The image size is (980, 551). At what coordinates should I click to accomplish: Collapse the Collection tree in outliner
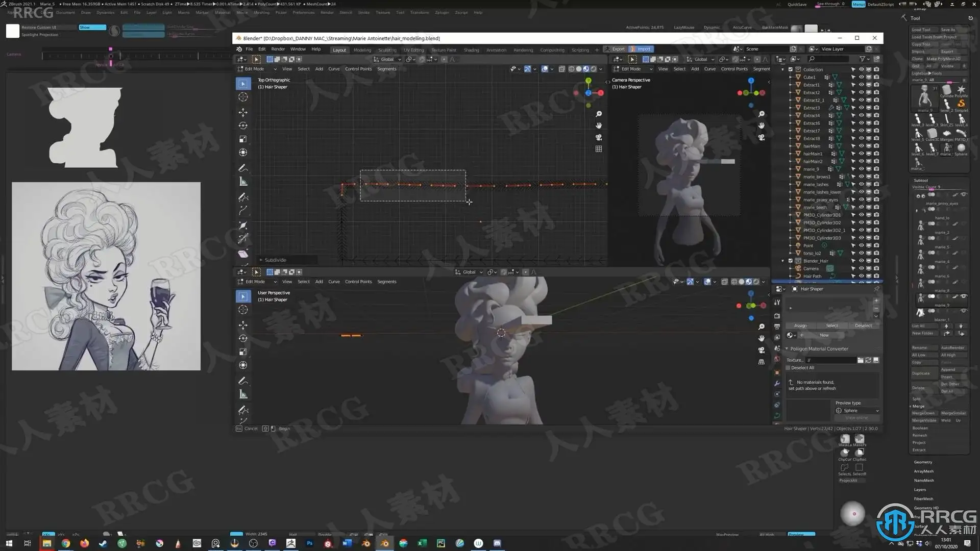pos(783,69)
